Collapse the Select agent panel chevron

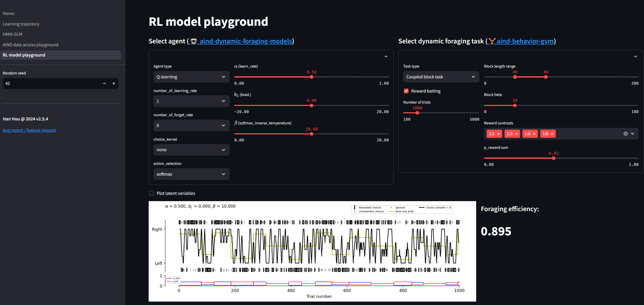(x=386, y=57)
